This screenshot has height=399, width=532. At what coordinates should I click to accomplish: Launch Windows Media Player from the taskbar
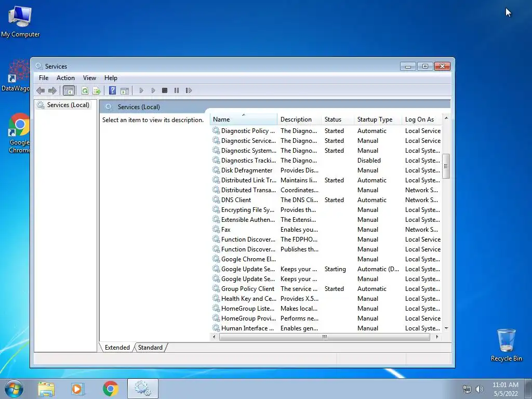78,389
